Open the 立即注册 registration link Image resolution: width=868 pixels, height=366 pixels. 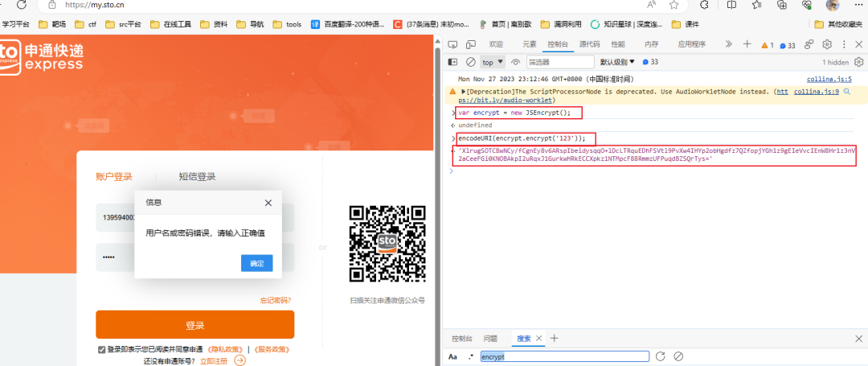coord(214,361)
